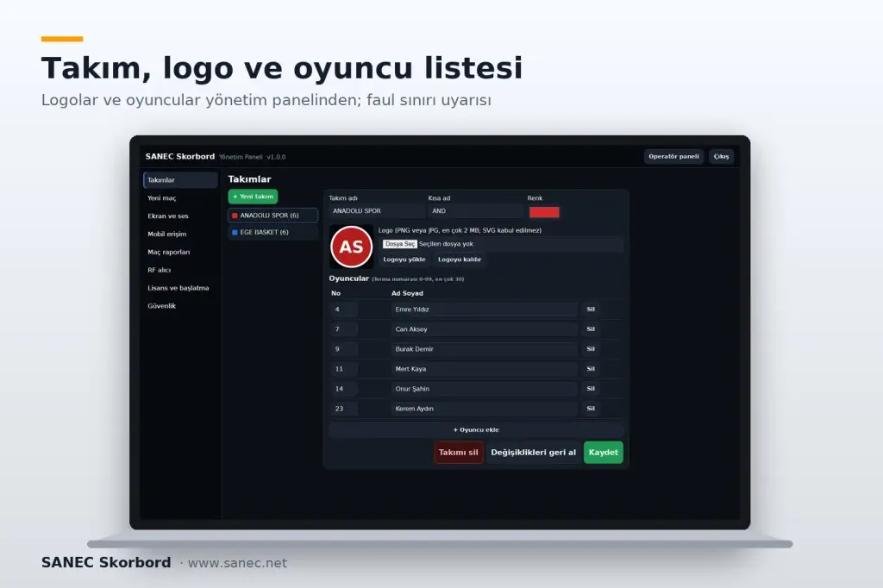The width and height of the screenshot is (883, 588).
Task: Delete player Kerem Aydın with Sil
Action: pos(591,409)
